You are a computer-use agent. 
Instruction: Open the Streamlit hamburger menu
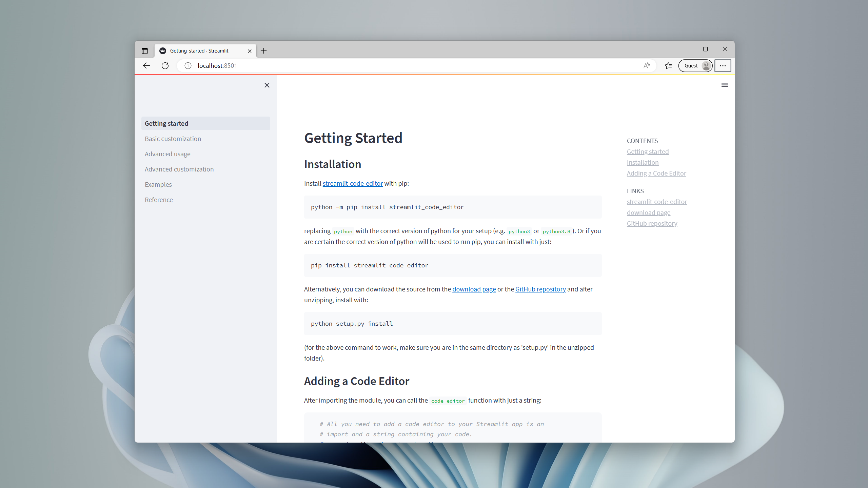click(x=725, y=85)
